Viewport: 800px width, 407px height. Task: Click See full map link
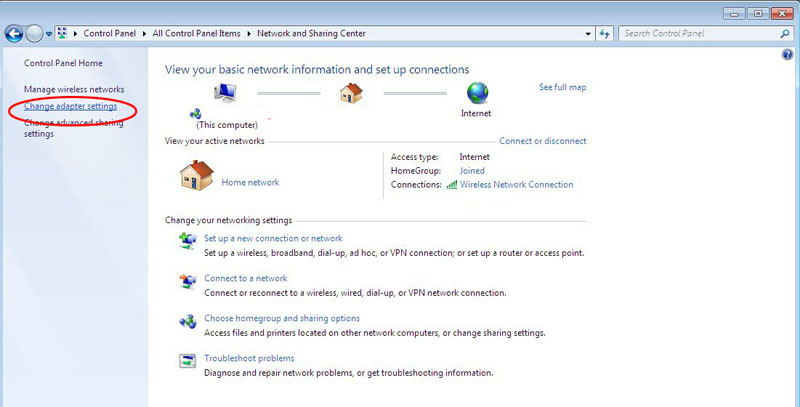(x=562, y=87)
